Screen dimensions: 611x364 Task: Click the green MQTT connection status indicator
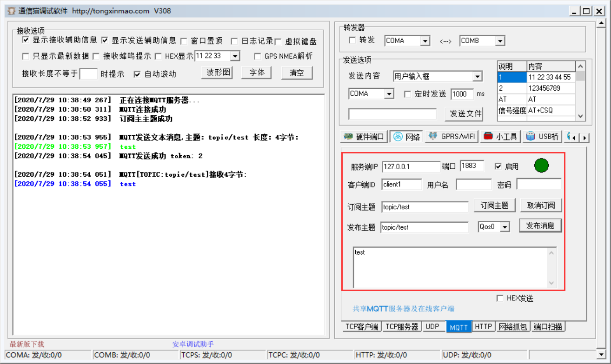pos(541,165)
